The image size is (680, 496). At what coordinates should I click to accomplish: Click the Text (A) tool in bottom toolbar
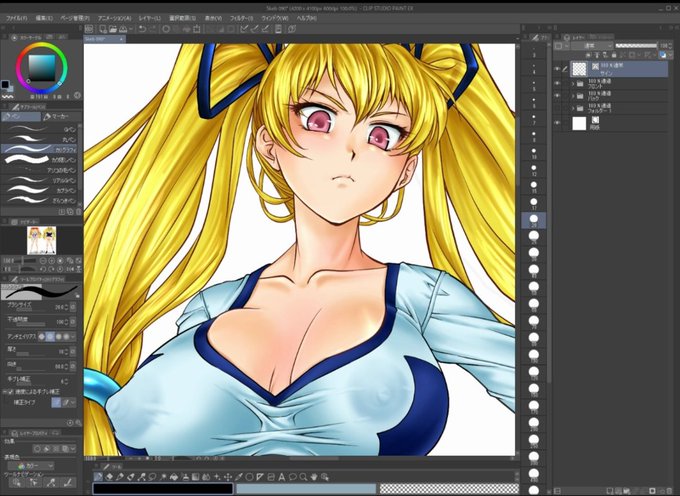281,477
